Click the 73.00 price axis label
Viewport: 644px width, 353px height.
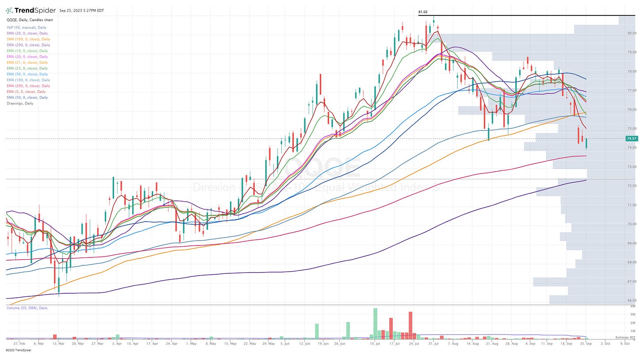click(631, 167)
